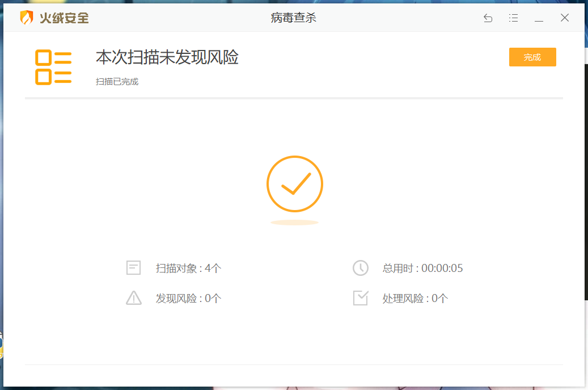Viewport: 588px width, 390px height.
Task: Click the warning triangle risk icon
Action: point(133,298)
